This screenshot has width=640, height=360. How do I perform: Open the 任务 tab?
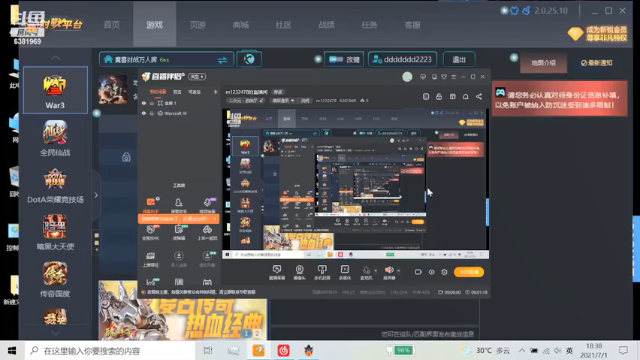[x=369, y=24]
